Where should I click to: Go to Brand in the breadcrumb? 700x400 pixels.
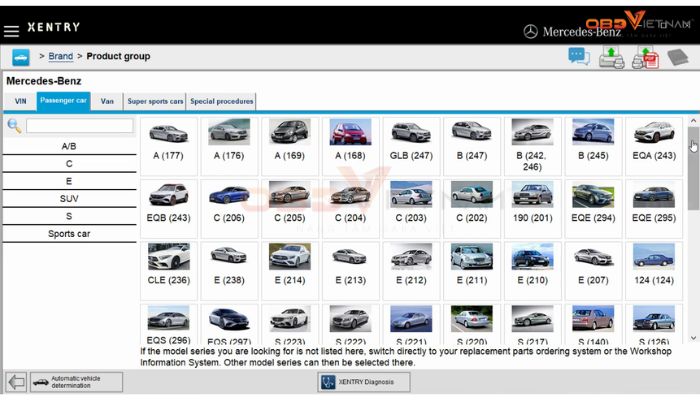click(x=60, y=56)
